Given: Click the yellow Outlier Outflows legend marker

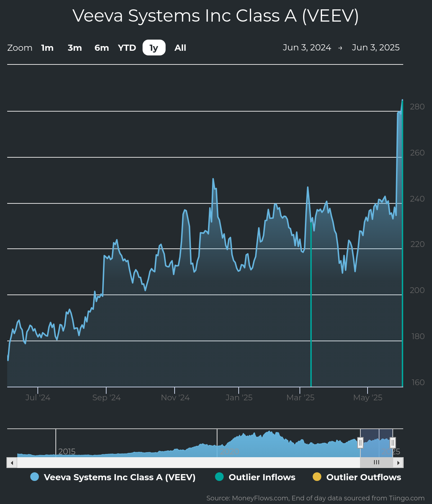Looking at the screenshot, I should pyautogui.click(x=317, y=477).
